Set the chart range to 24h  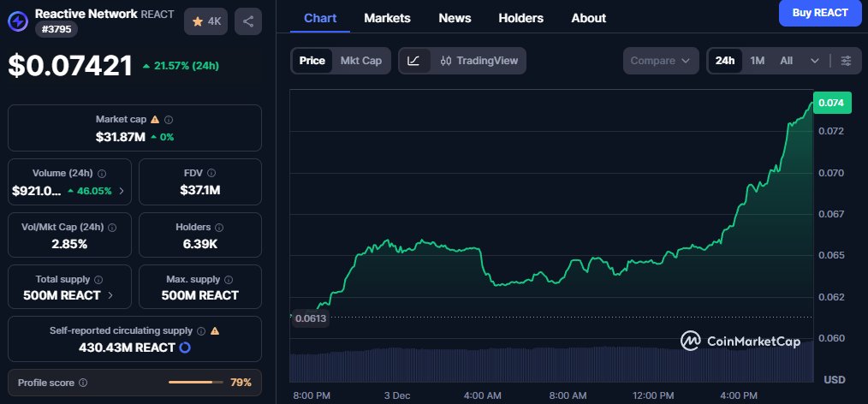tap(725, 61)
